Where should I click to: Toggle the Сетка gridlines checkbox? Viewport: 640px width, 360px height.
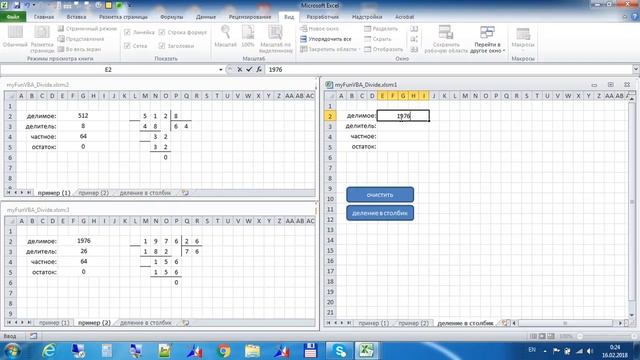tap(127, 46)
